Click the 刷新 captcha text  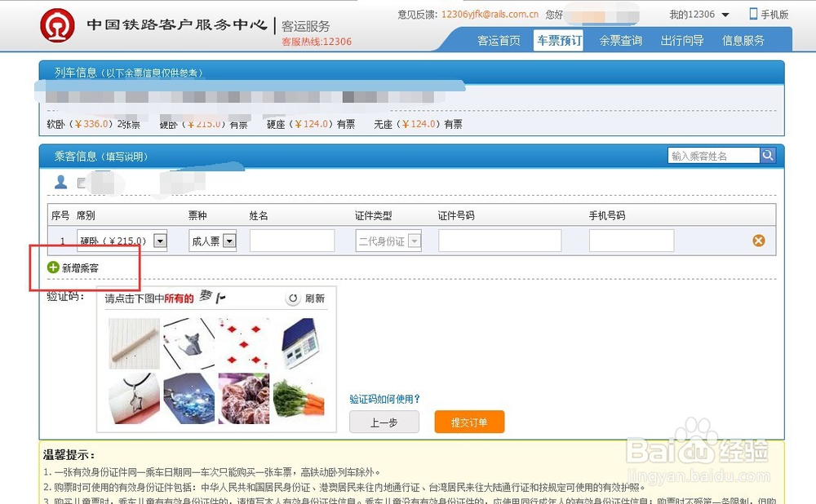(315, 298)
